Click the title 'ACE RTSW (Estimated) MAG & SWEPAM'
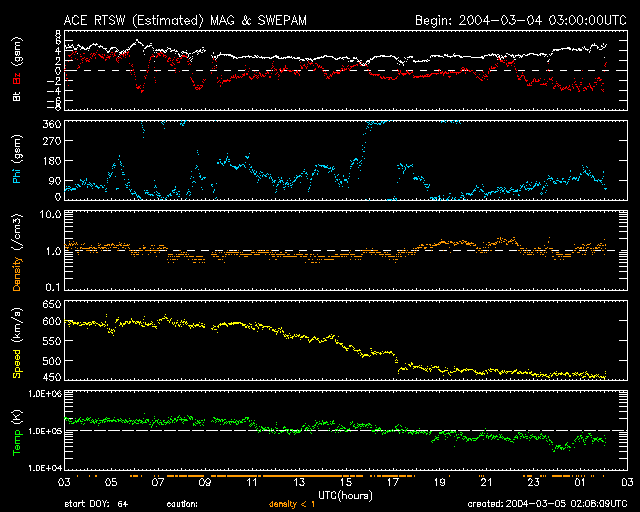Viewport: 640px width, 512px height. pos(185,20)
